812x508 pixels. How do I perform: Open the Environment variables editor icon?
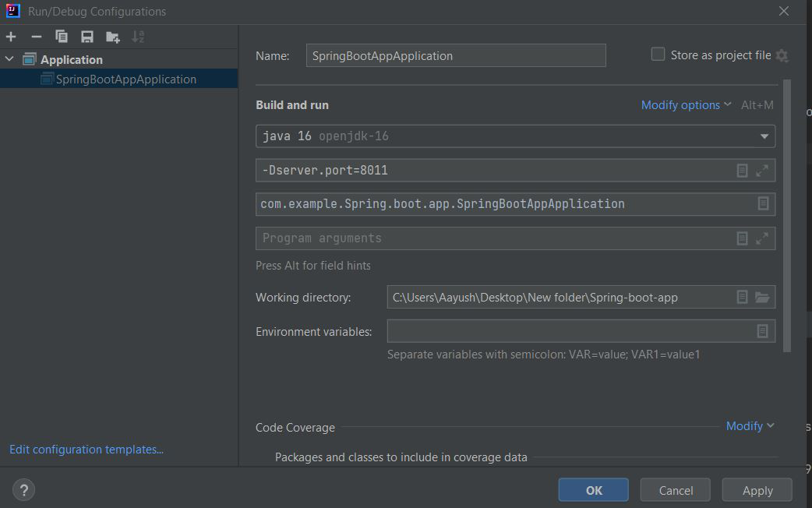pyautogui.click(x=763, y=331)
